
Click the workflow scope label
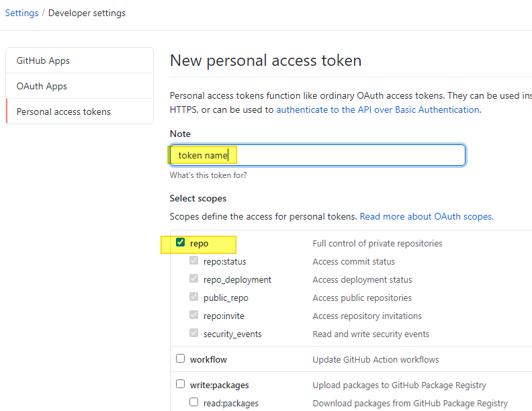[208, 359]
